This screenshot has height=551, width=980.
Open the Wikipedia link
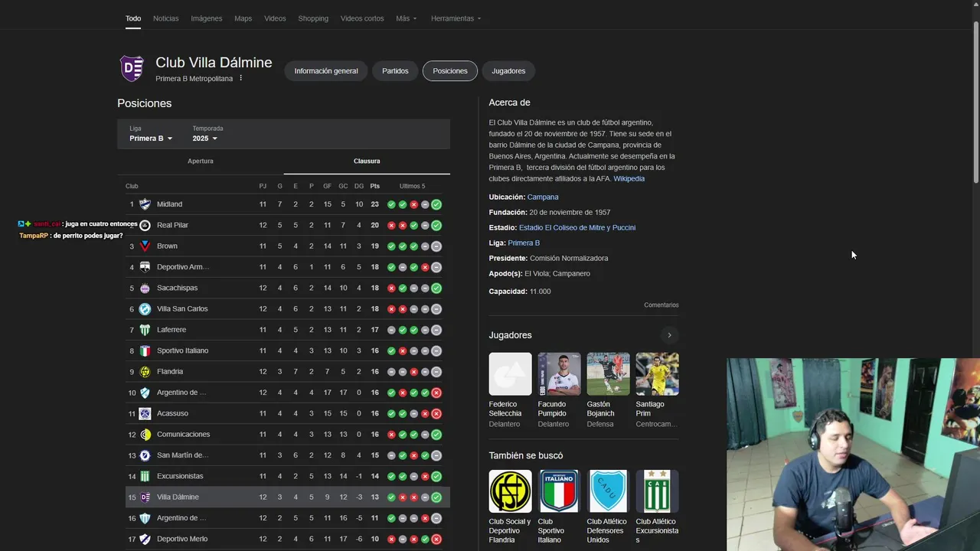pyautogui.click(x=629, y=178)
